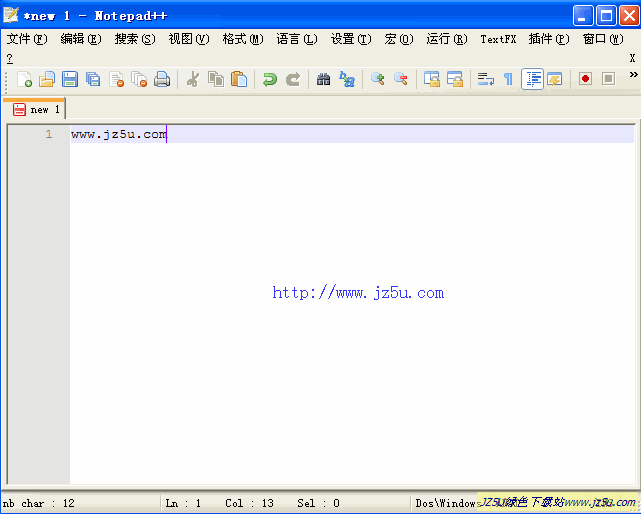641x514 pixels.
Task: Open the 插件(P) menu
Action: 549,39
